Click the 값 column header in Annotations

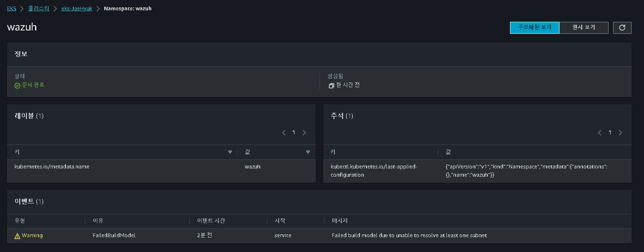(449, 152)
